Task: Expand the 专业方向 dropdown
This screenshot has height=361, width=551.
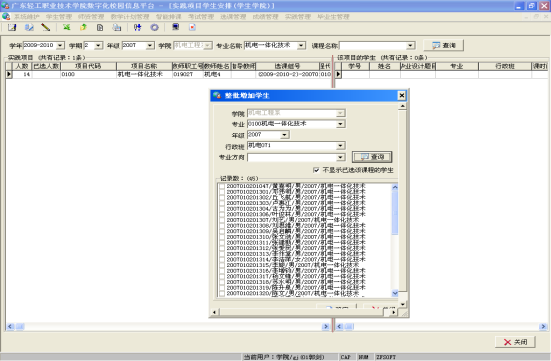Action: [x=340, y=157]
